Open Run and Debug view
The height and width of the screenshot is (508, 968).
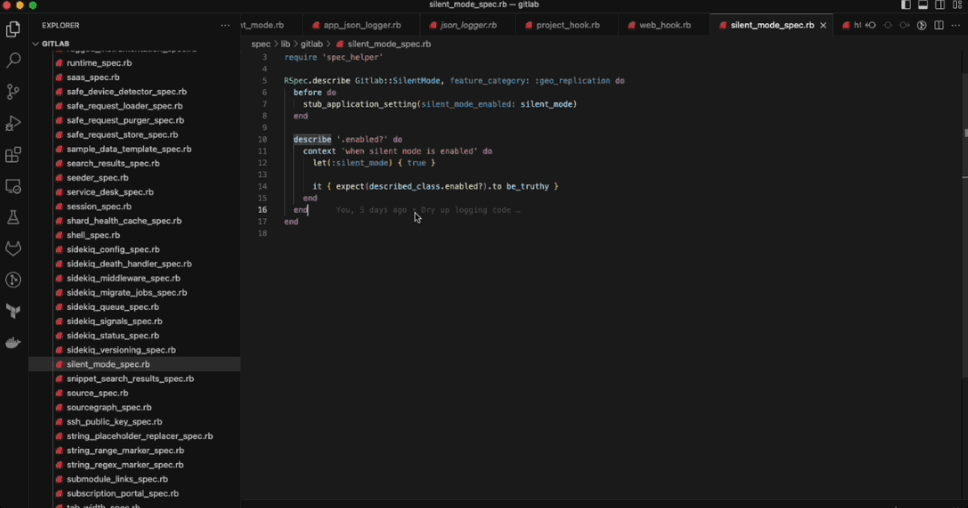(13, 124)
